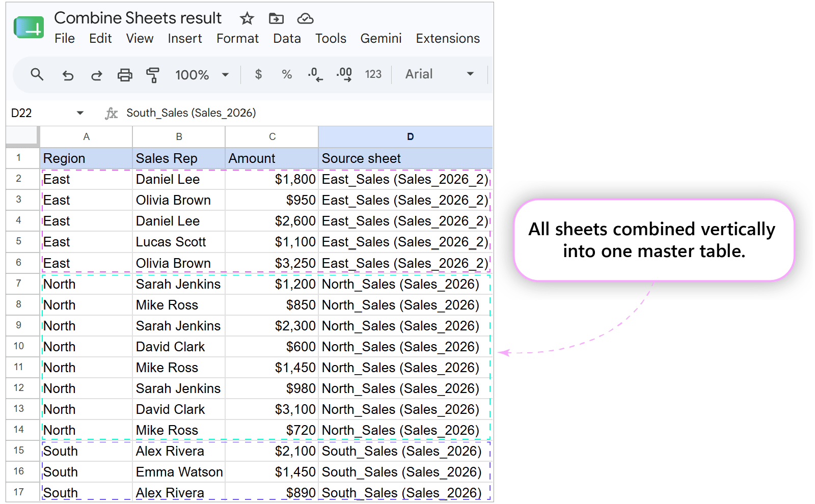815x504 pixels.
Task: Select the $600 amount cell
Action: click(272, 347)
